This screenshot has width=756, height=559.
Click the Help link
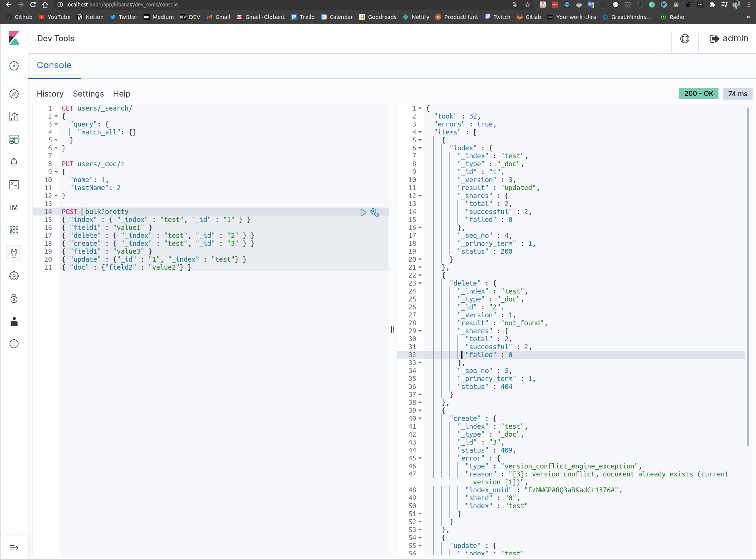click(122, 94)
